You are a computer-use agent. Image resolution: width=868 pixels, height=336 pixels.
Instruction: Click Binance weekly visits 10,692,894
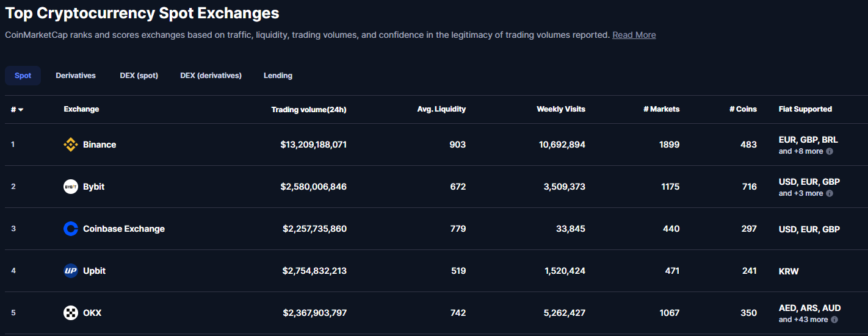point(562,145)
